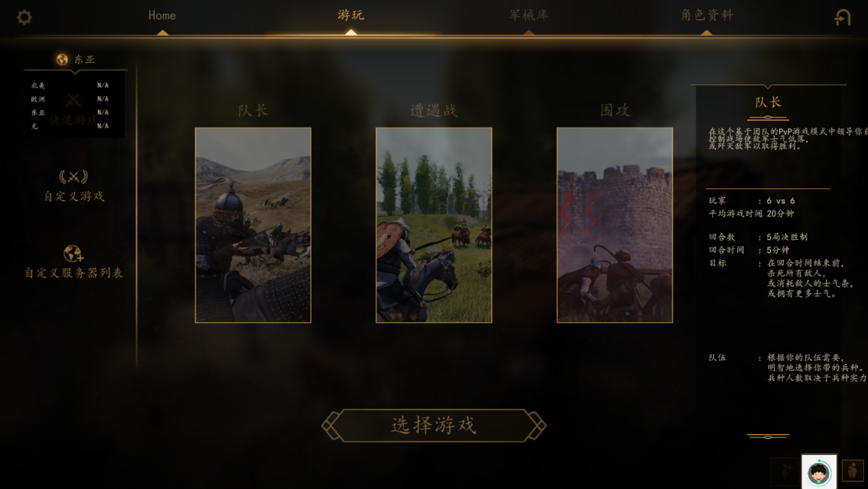Click the add friend icon
868x489 pixels.
coord(785,471)
